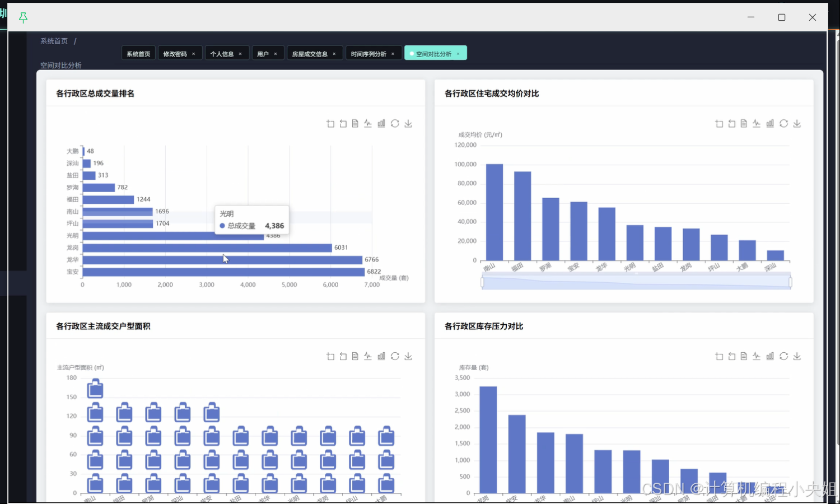Image resolution: width=840 pixels, height=504 pixels.
Task: Open data view for 总成交量排名 chart
Action: (x=355, y=123)
